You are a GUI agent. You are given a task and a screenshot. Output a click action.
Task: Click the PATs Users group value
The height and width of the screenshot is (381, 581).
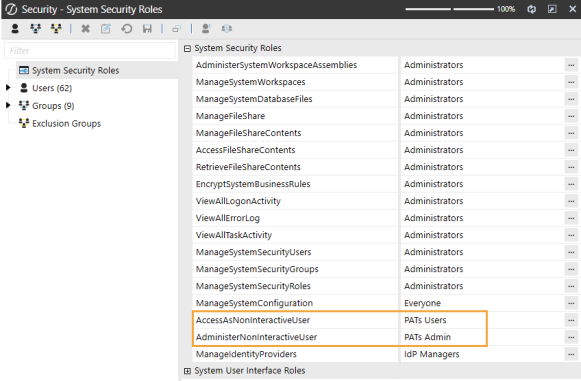[x=425, y=320]
